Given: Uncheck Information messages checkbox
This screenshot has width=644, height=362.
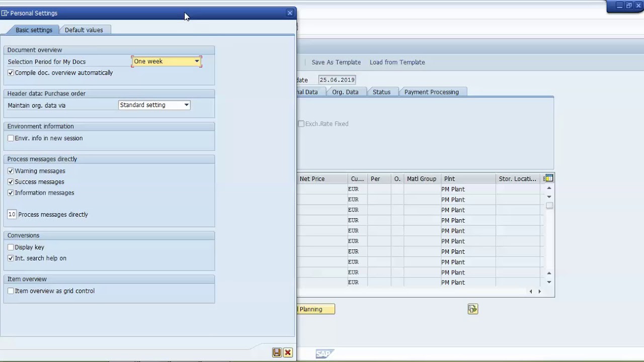Looking at the screenshot, I should coord(11,193).
